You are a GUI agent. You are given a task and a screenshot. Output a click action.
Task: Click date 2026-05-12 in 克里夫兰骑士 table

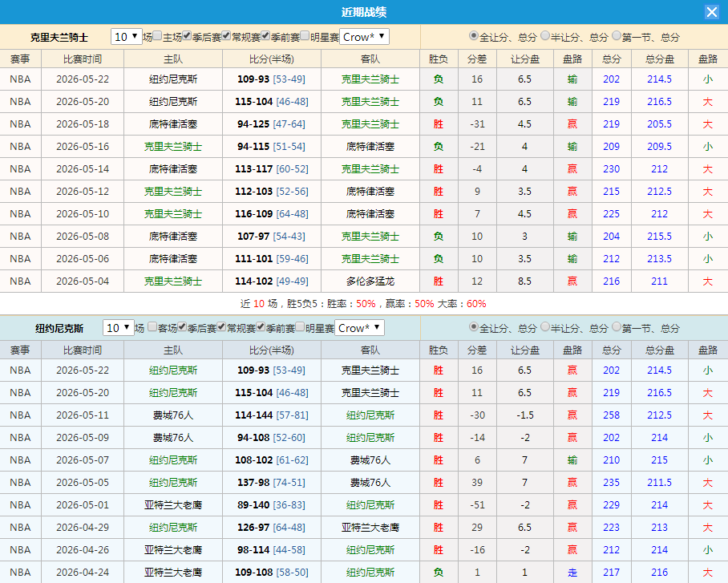83,192
